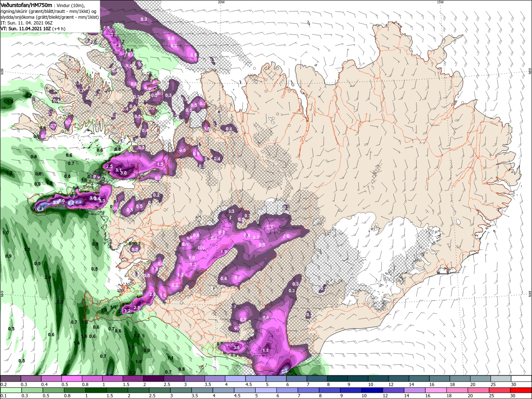
Task: Click pale green 0.1 swatch in lower legend
Action: (10, 390)
